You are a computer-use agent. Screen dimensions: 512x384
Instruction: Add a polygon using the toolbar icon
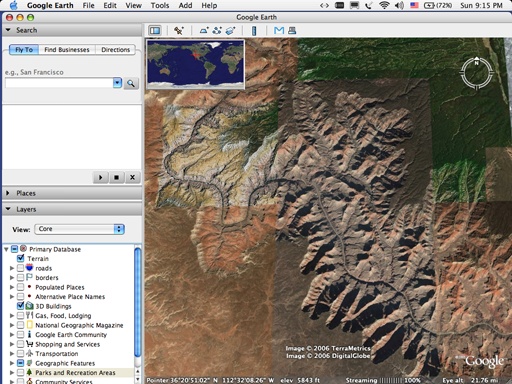204,31
